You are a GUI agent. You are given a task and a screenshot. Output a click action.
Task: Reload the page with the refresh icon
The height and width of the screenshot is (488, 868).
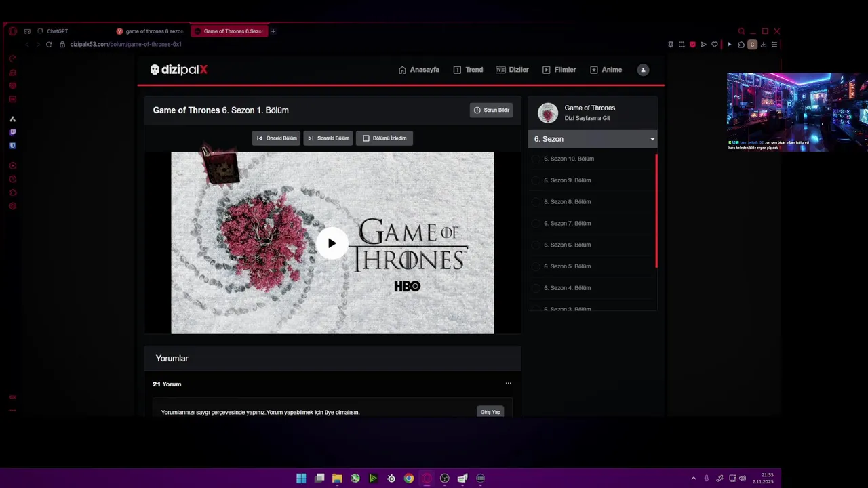[49, 45]
